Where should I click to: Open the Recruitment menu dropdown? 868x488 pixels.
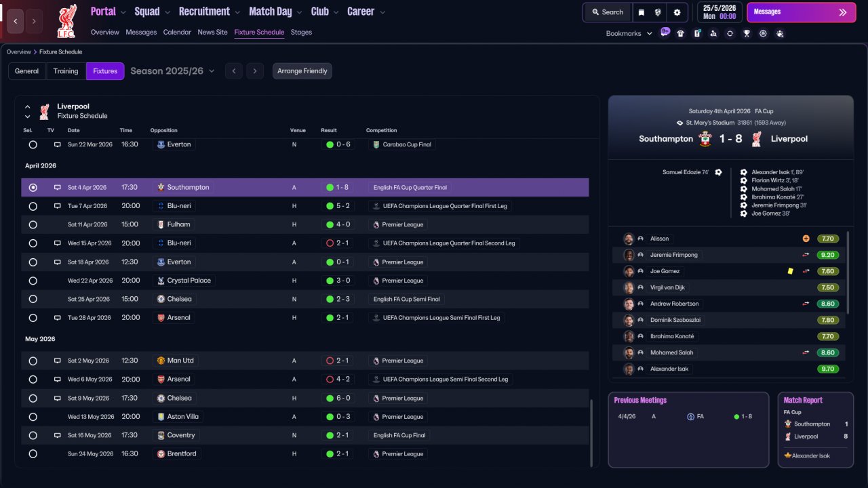(x=210, y=12)
